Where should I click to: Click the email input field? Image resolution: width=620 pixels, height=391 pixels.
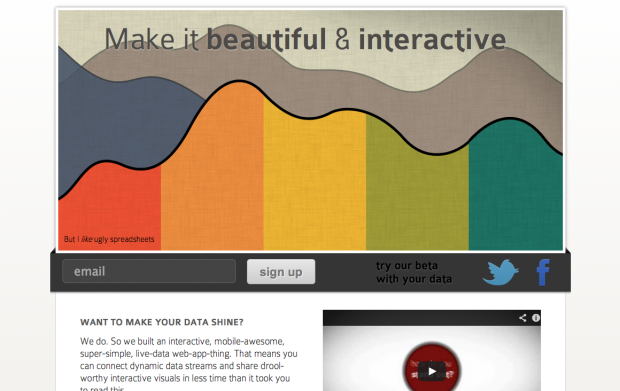tap(149, 271)
